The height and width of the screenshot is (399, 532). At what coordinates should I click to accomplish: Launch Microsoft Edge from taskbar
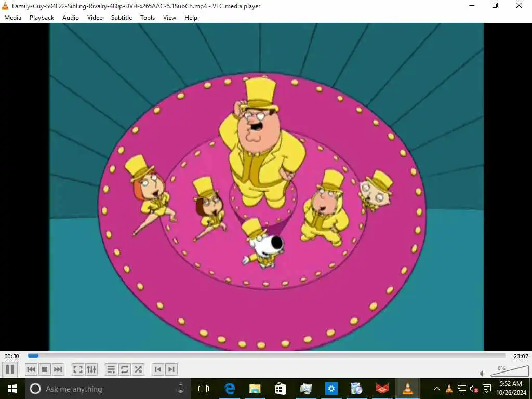click(x=230, y=389)
